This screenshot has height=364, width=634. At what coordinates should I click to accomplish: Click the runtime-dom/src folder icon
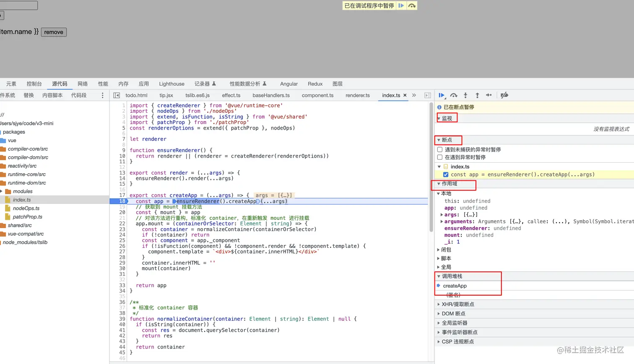pos(3,183)
